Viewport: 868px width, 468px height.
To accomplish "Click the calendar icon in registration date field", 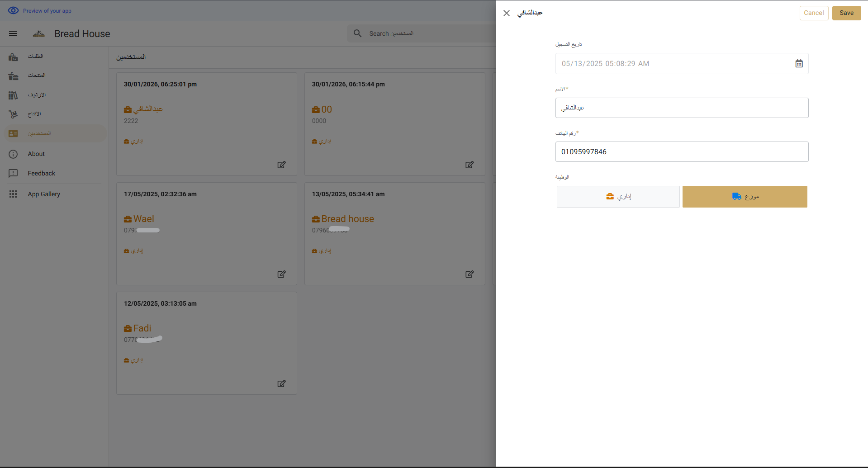I will 799,64.
